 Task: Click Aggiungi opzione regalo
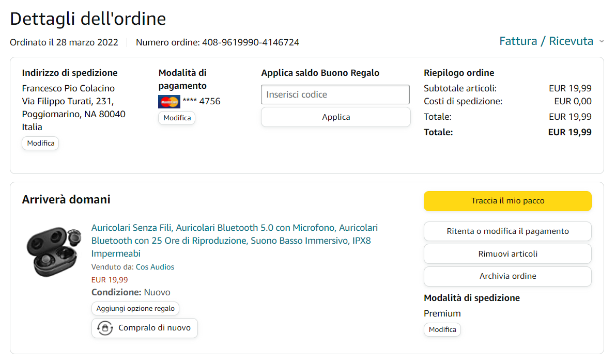(x=135, y=309)
